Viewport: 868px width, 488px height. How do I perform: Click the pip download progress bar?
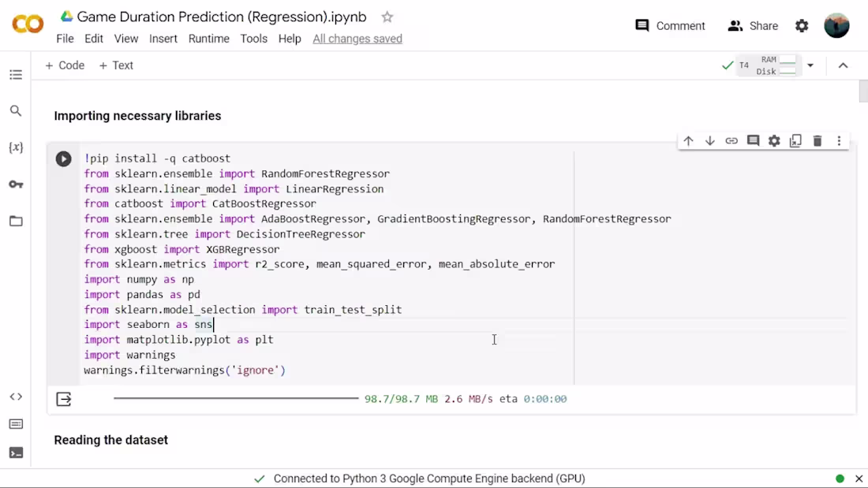click(x=237, y=398)
